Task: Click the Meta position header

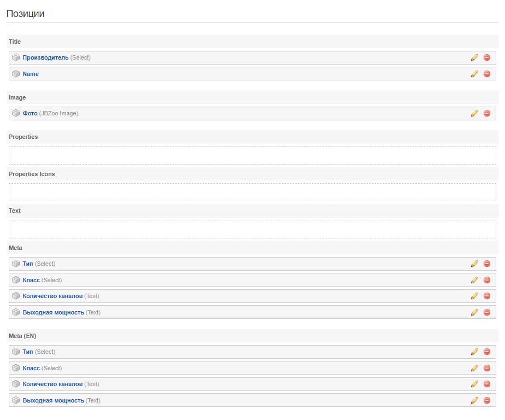Action: coord(252,248)
